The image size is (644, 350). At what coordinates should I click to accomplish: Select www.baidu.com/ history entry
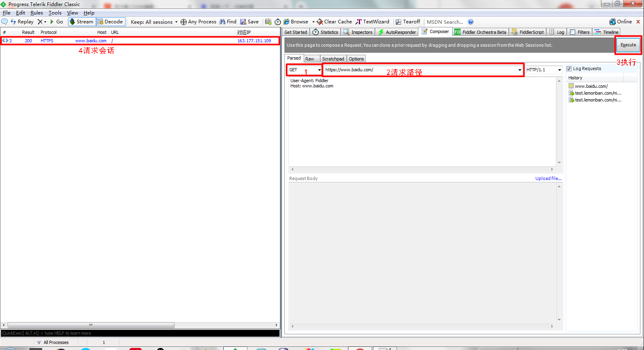[x=591, y=86]
